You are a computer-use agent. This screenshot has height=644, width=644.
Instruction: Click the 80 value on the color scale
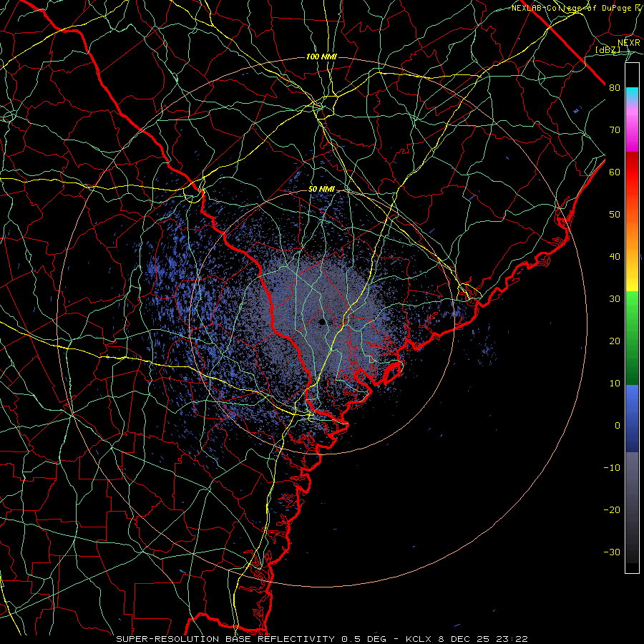(615, 88)
